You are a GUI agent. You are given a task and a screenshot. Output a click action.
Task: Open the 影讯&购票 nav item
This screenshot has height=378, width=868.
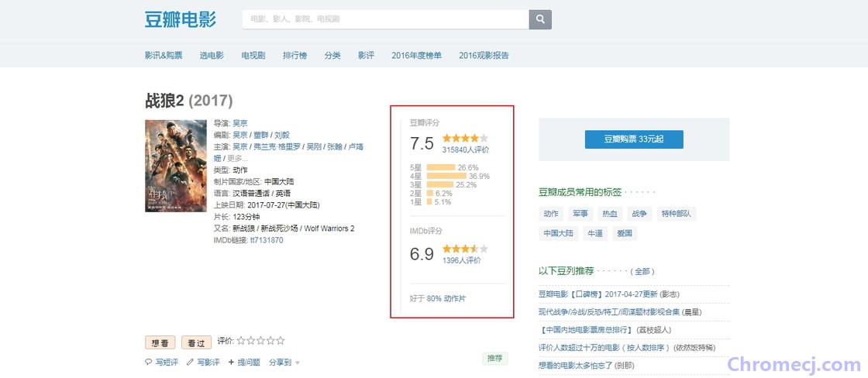click(164, 55)
